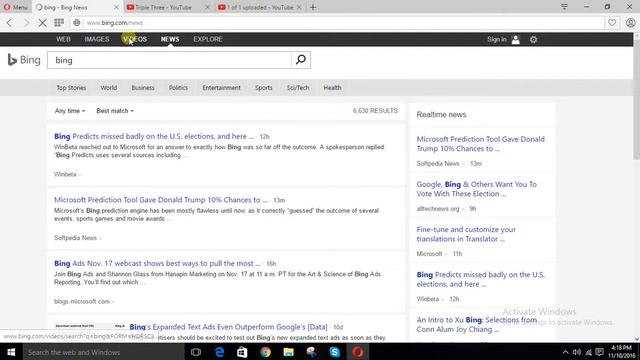Open the EXPLORE tab

(208, 39)
